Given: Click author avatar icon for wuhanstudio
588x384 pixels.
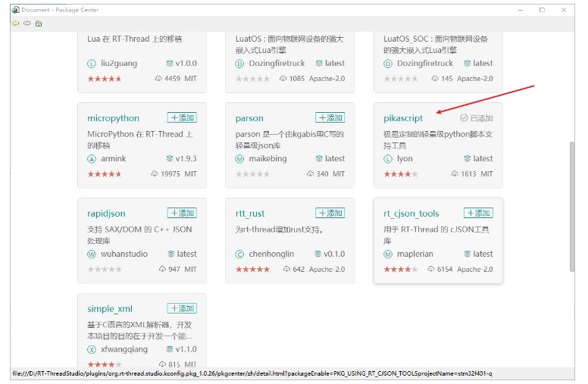Looking at the screenshot, I should [92, 254].
